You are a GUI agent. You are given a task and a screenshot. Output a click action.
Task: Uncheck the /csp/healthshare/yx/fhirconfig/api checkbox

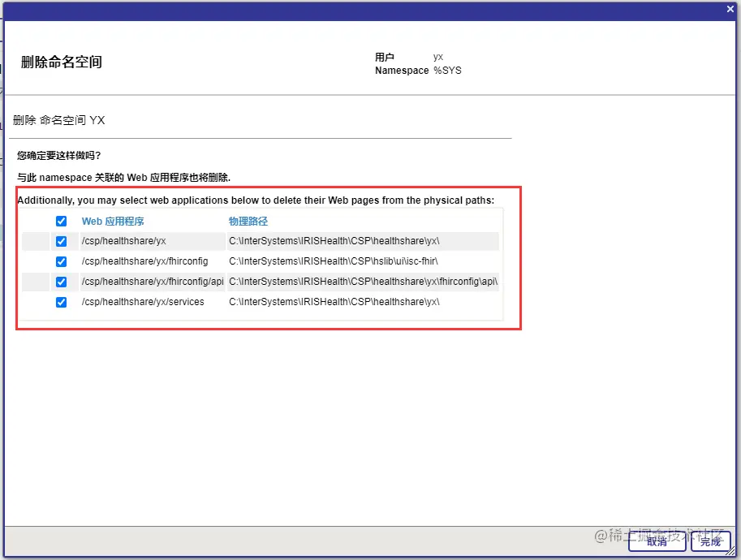(61, 282)
